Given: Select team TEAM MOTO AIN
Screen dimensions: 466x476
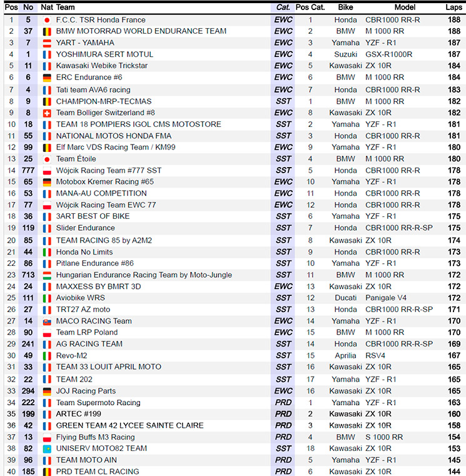Looking at the screenshot, I should click(x=86, y=460).
